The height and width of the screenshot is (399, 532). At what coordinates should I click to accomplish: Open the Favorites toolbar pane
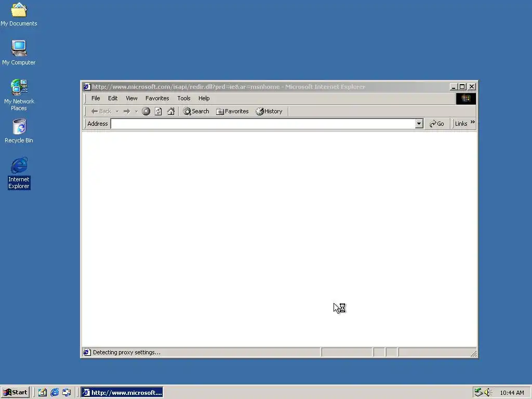pos(232,111)
